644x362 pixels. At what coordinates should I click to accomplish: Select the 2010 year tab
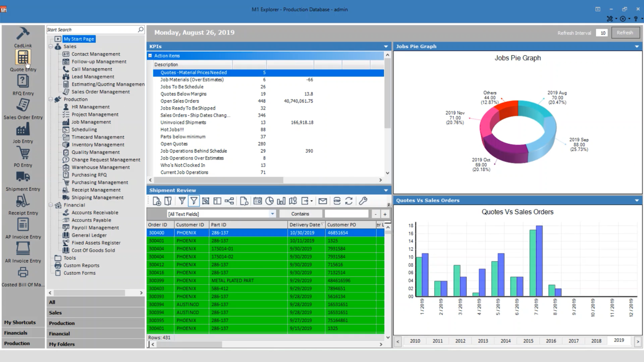pyautogui.click(x=415, y=341)
